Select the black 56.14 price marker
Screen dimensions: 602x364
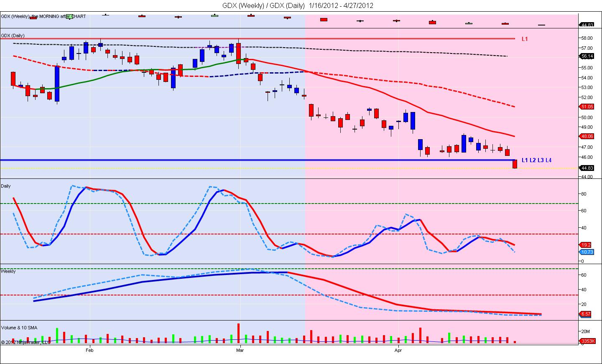(x=587, y=56)
